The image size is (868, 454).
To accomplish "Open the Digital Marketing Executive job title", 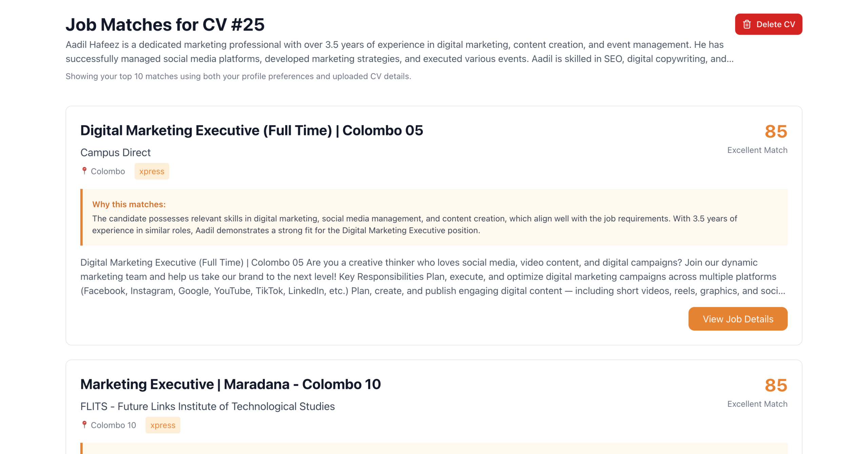I will (x=251, y=131).
